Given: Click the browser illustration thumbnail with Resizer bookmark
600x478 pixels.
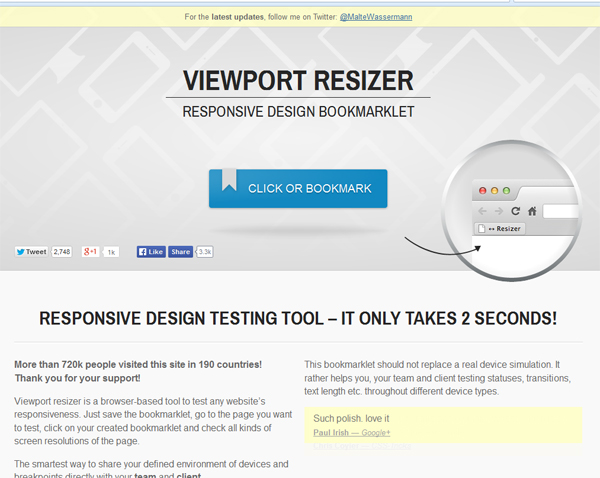Looking at the screenshot, I should 512,210.
